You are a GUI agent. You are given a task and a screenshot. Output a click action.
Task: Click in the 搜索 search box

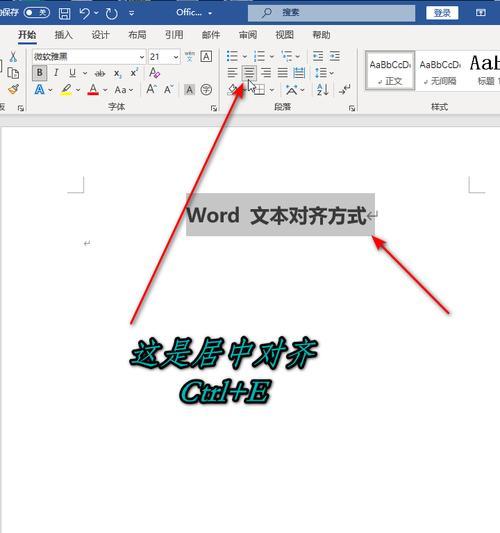[332, 13]
